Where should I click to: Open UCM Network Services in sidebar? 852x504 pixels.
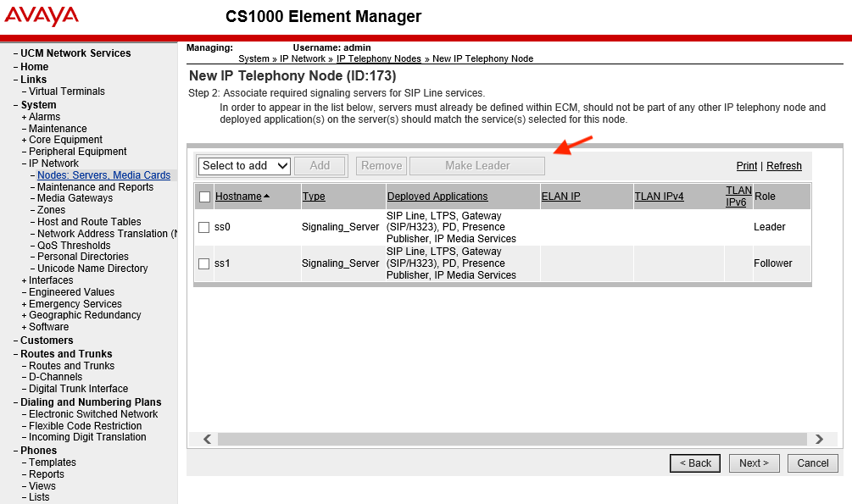click(x=75, y=53)
